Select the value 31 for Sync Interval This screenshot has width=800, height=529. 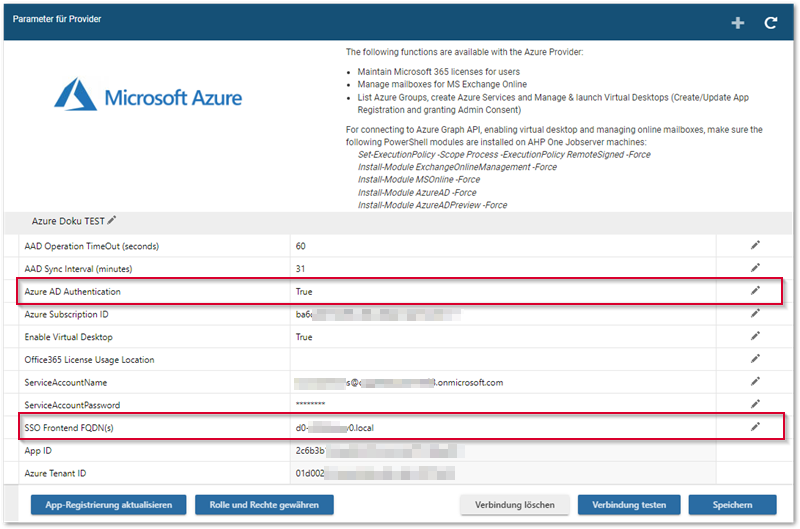point(301,269)
